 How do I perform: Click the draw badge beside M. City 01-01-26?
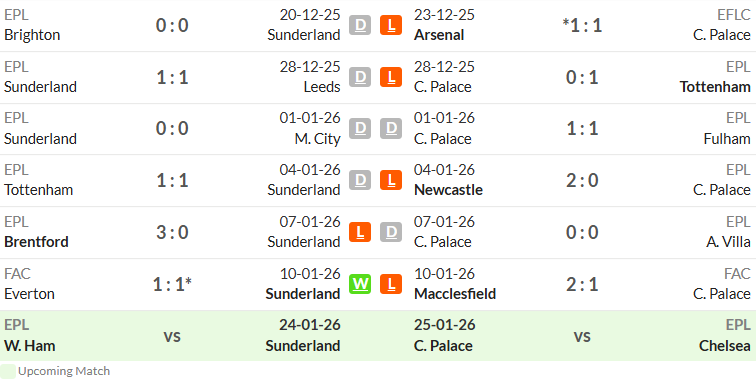[360, 129]
